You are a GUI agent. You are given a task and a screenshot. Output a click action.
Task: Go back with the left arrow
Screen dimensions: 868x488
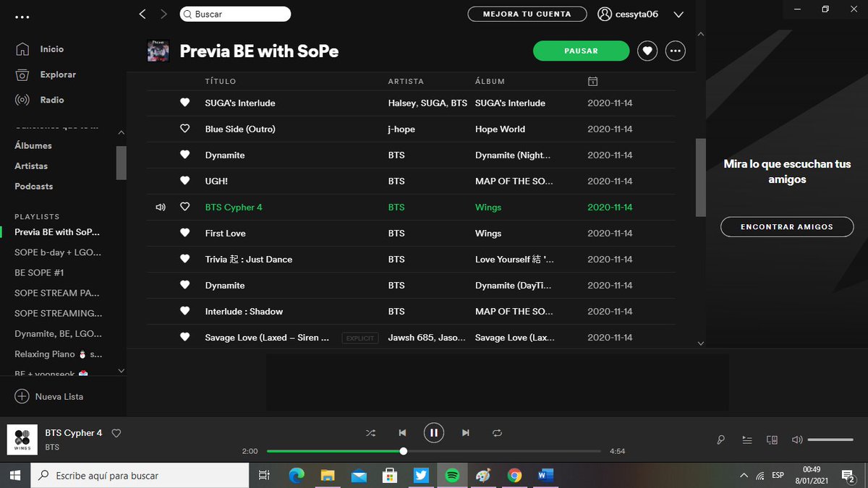(x=142, y=14)
